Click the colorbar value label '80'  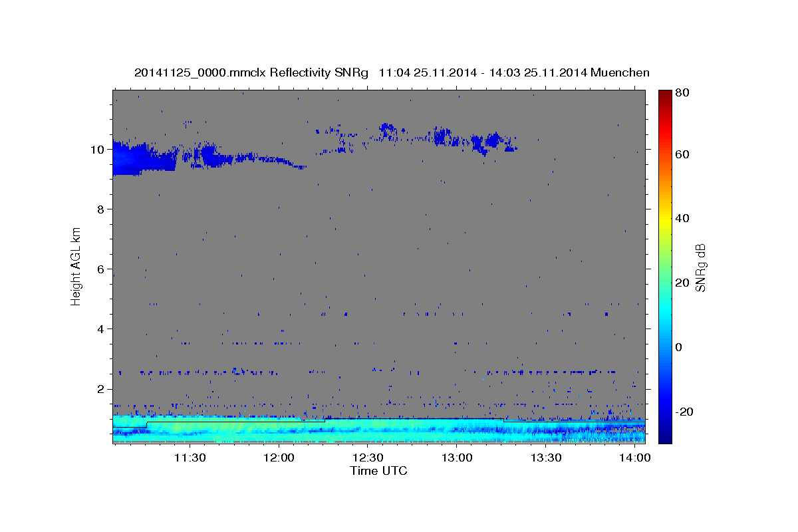682,93
